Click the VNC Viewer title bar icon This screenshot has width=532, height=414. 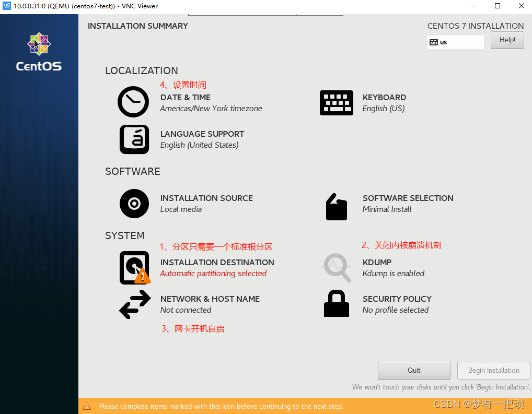pyautogui.click(x=6, y=6)
